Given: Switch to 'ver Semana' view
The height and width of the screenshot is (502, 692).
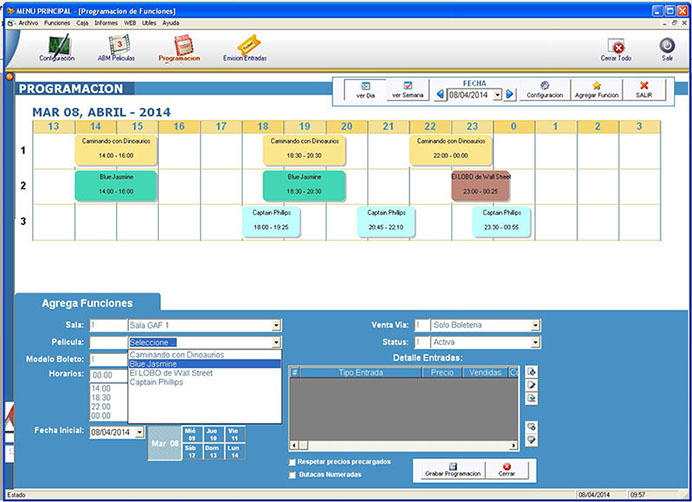Looking at the screenshot, I should (x=407, y=89).
